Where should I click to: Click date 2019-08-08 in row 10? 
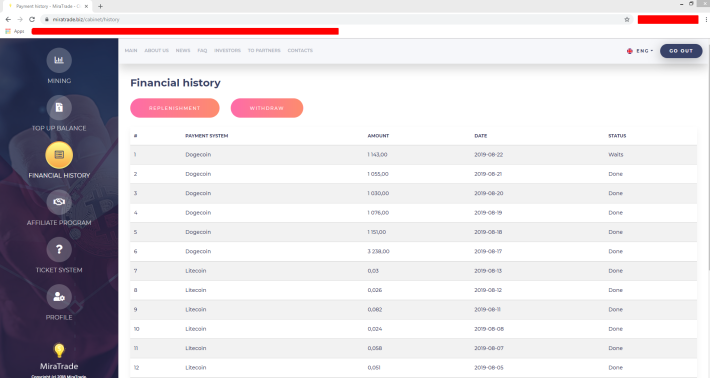(489, 329)
